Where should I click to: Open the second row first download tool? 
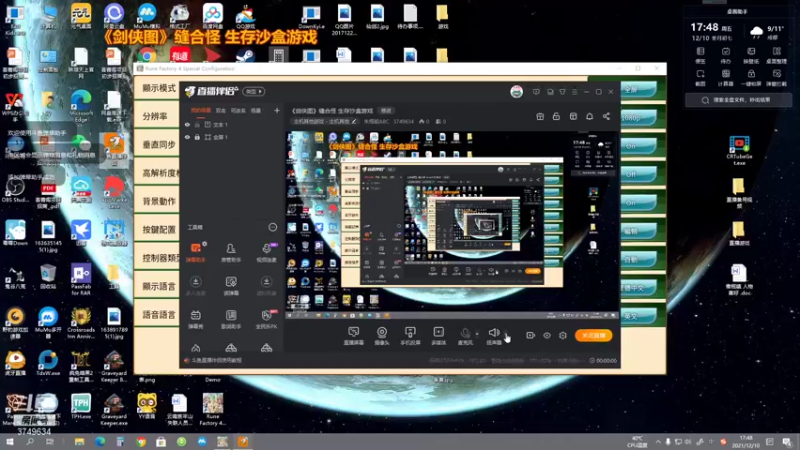(x=195, y=286)
